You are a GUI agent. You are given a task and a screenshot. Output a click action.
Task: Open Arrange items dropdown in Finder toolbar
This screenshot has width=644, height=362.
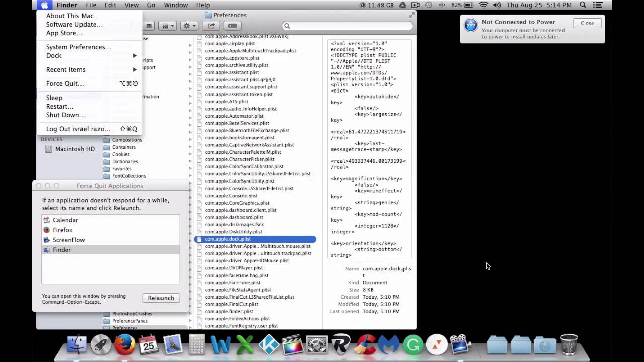point(167,26)
